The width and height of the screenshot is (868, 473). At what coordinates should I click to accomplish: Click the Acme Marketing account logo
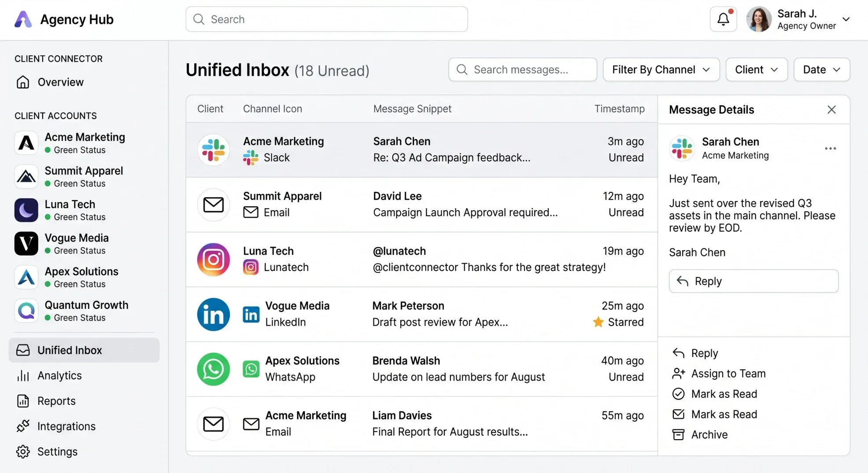[26, 143]
